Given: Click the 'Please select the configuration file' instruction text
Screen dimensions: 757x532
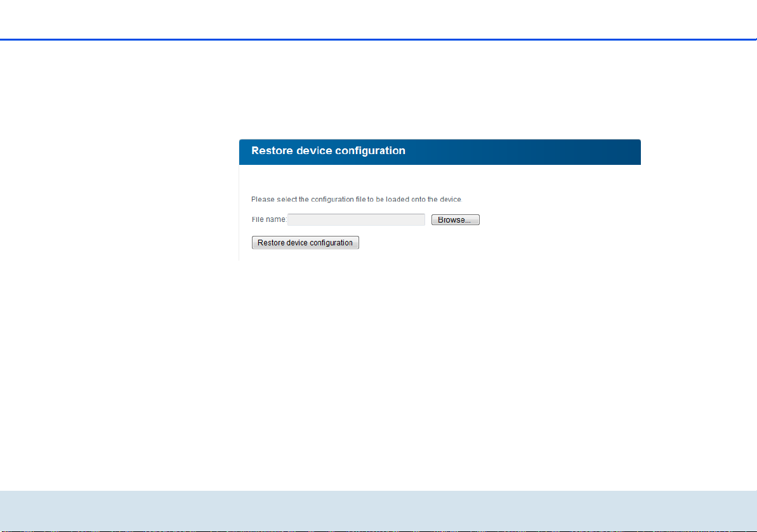Looking at the screenshot, I should (357, 199).
